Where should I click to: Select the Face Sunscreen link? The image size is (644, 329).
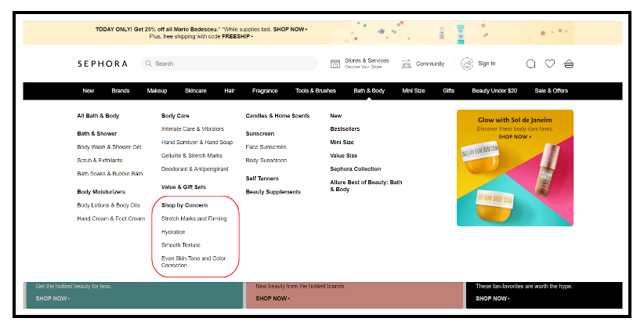pyautogui.click(x=267, y=146)
